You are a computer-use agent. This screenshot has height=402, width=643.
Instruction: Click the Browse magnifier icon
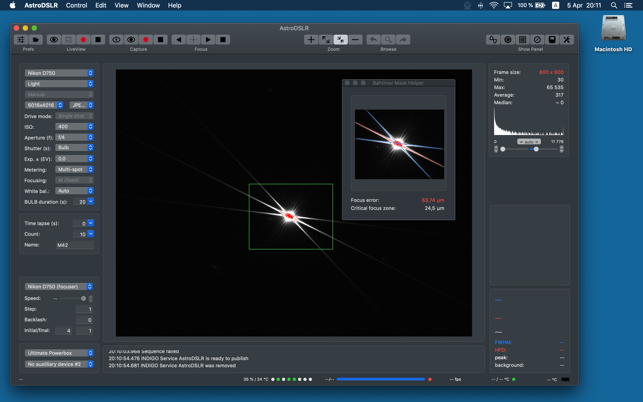[x=388, y=39]
